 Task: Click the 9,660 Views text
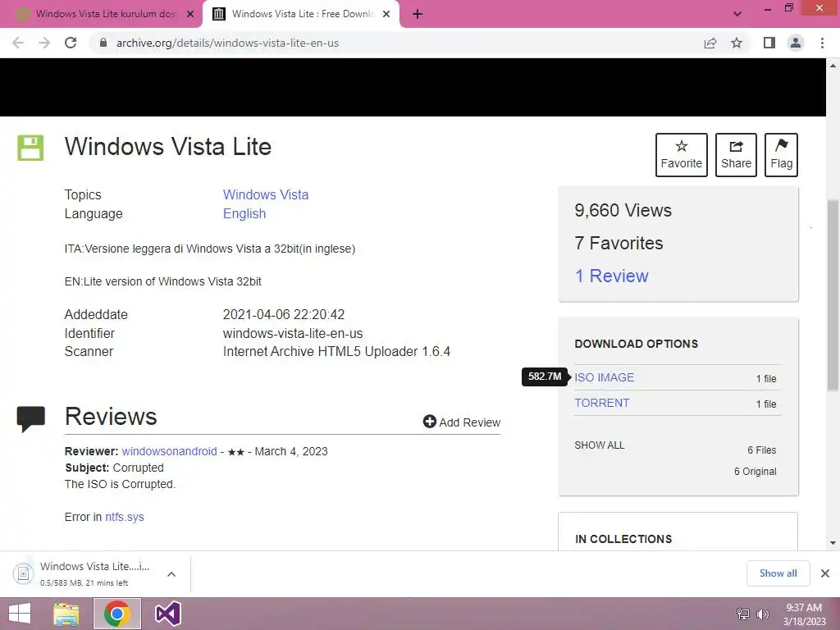(623, 211)
